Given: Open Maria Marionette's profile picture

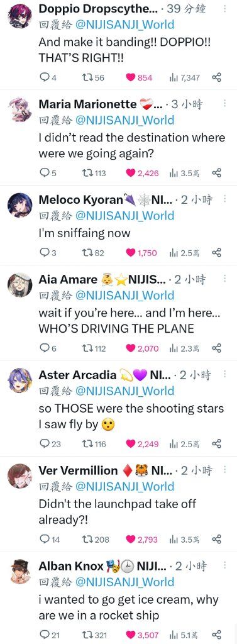Looking at the screenshot, I should click(x=19, y=109).
